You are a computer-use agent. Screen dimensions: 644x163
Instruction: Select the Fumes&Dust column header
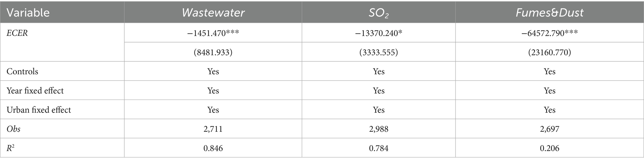(x=550, y=12)
